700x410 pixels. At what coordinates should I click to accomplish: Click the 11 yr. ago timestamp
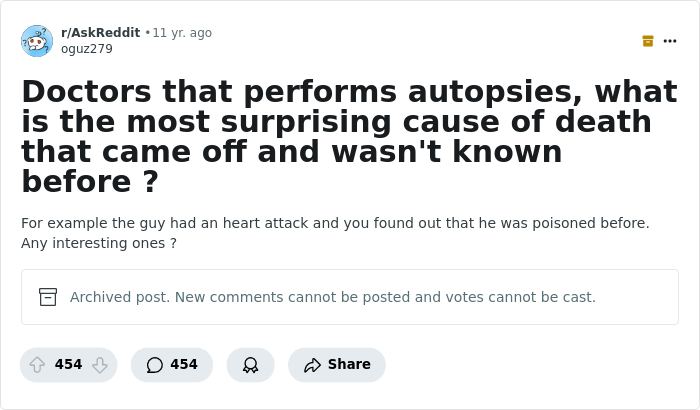[x=182, y=33]
